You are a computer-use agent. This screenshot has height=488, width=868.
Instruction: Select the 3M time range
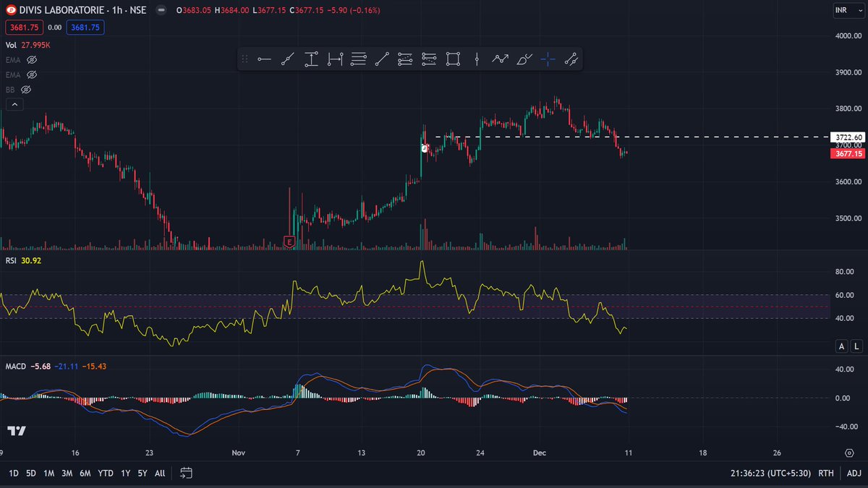coord(67,474)
